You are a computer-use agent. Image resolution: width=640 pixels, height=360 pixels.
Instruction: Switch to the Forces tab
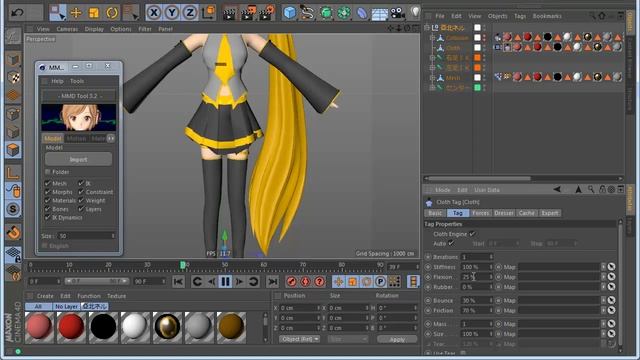coord(480,213)
